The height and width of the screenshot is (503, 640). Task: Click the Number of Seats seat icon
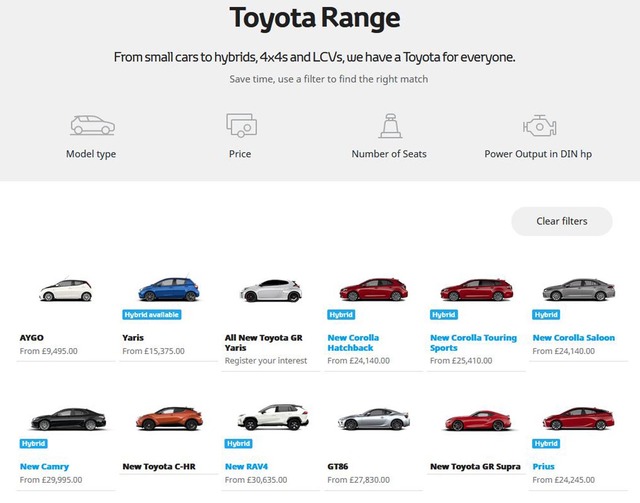click(390, 126)
